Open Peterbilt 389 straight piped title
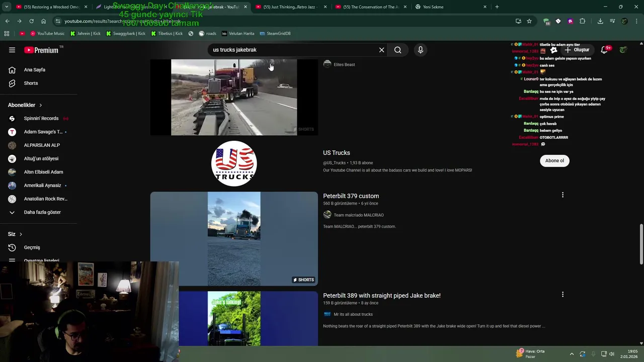 381,296
